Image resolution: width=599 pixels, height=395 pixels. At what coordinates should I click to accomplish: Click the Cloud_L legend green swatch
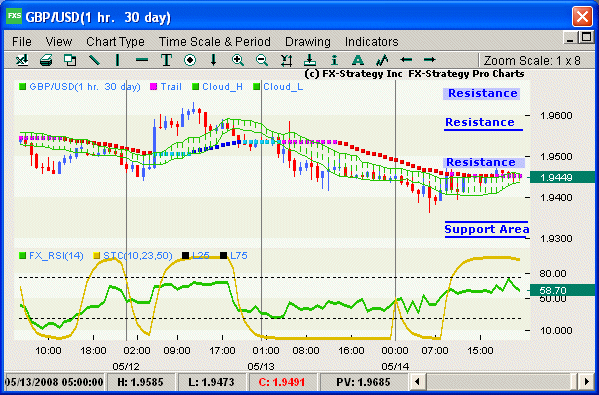pos(256,87)
